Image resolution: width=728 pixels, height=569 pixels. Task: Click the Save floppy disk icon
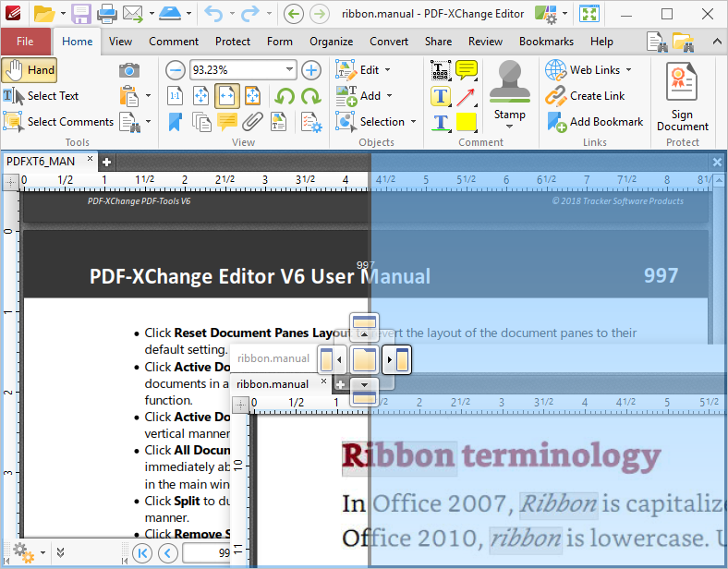click(x=80, y=14)
